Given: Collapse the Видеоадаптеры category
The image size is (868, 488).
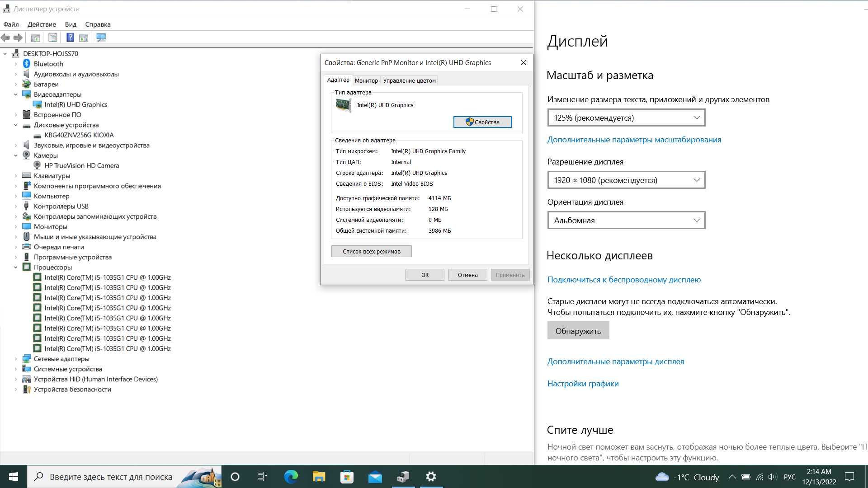Looking at the screenshot, I should coord(15,94).
